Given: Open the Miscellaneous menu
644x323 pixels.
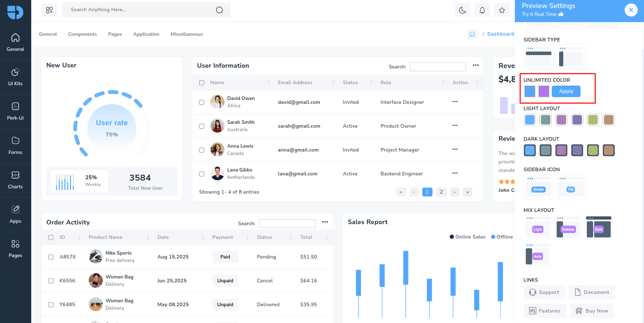Looking at the screenshot, I should point(187,34).
